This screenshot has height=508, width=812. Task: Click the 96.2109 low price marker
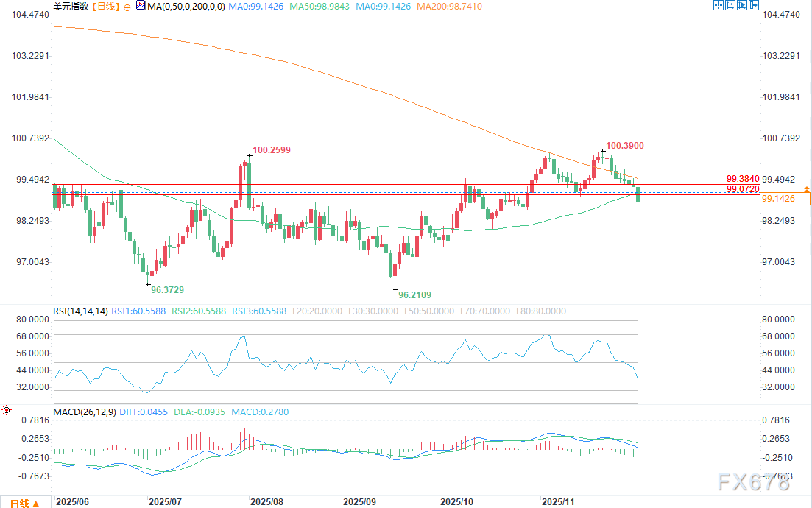[x=414, y=294]
